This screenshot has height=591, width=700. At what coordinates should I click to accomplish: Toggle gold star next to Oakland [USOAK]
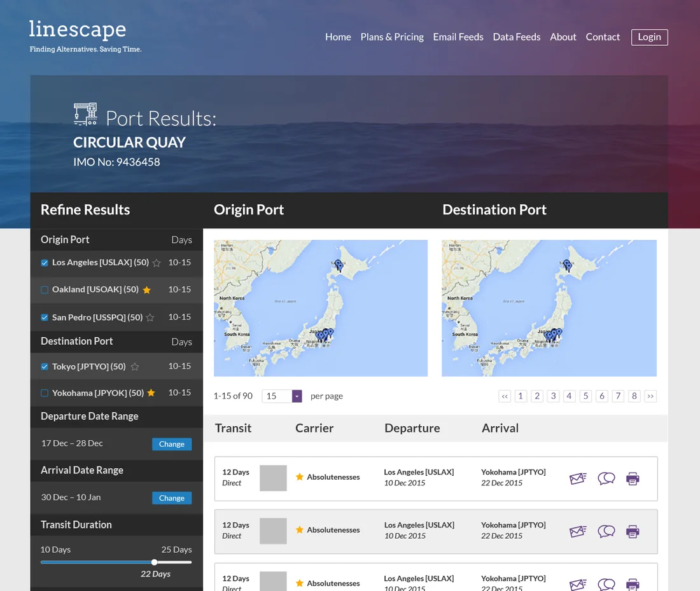coord(146,290)
